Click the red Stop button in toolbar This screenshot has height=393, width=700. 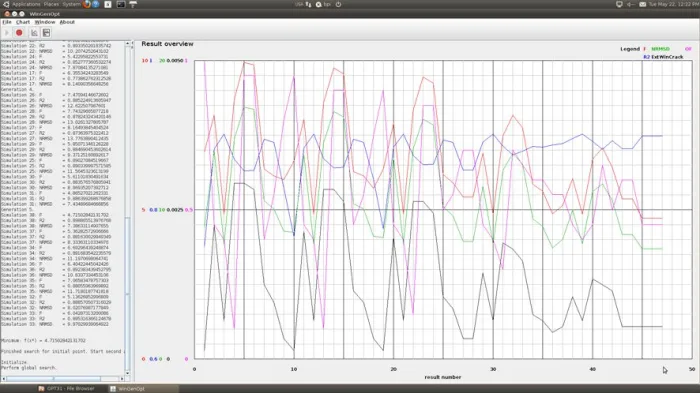click(x=19, y=33)
